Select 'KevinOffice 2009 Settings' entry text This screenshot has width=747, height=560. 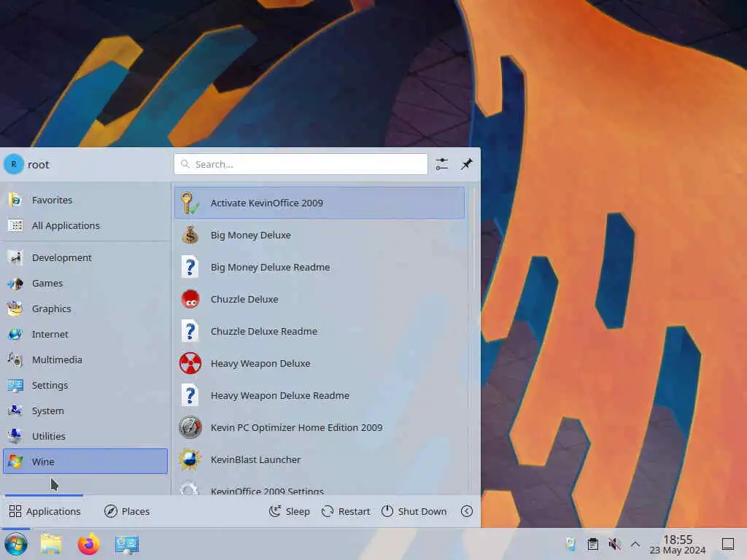[x=267, y=491]
